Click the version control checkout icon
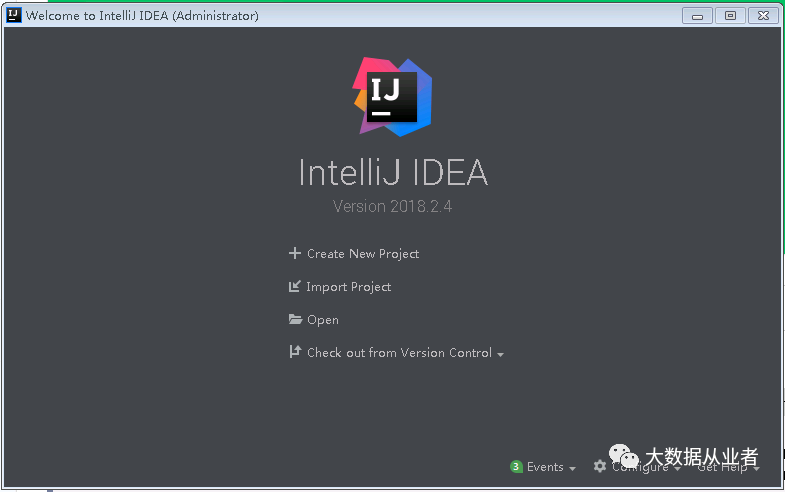 point(295,352)
